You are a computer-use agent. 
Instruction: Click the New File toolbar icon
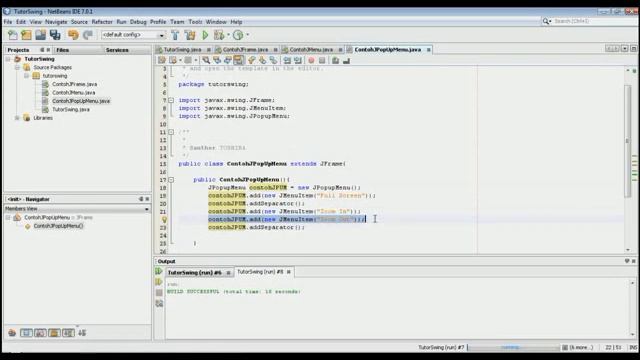[13, 35]
